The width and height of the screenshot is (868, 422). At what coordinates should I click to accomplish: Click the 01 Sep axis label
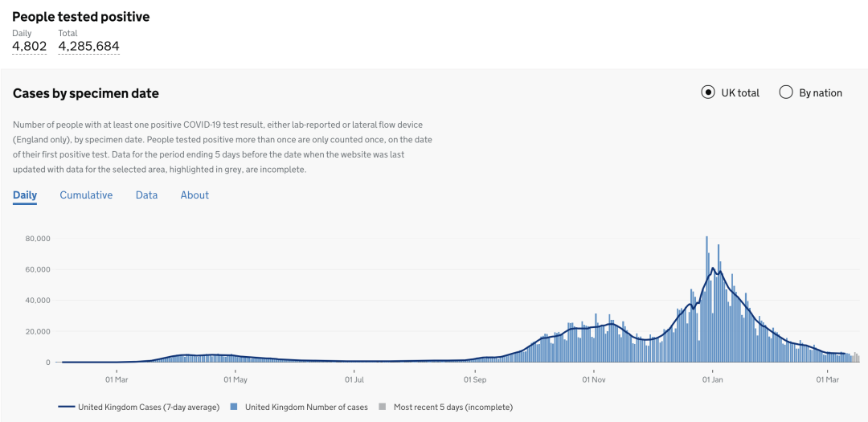(474, 380)
